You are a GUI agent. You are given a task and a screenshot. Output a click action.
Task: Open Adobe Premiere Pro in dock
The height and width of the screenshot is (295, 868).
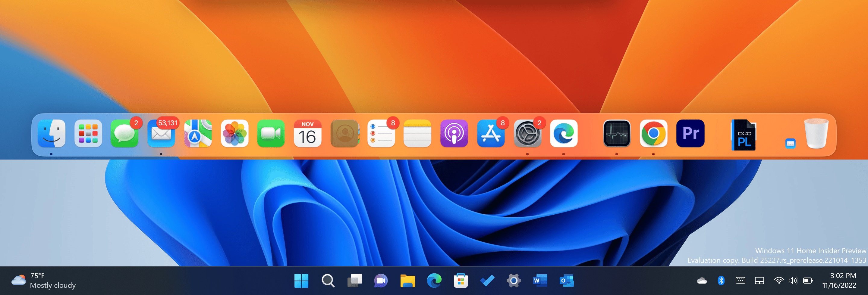690,134
